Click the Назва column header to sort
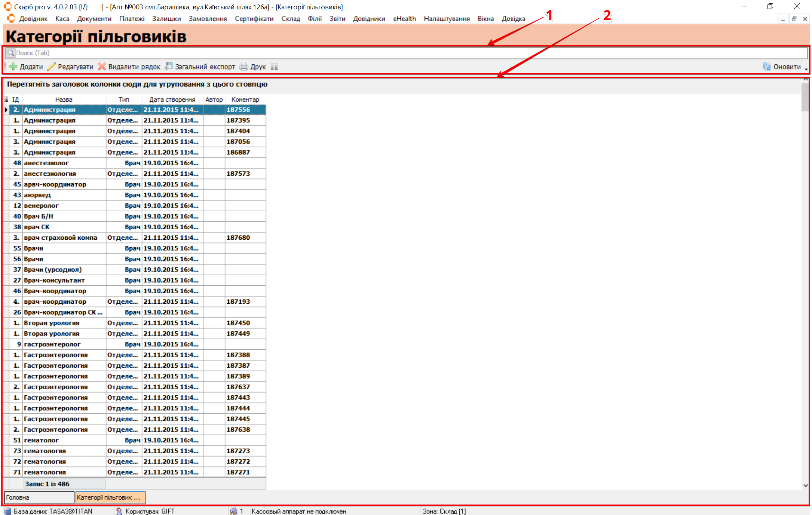Viewport: 812px width, 515px height. pos(64,99)
